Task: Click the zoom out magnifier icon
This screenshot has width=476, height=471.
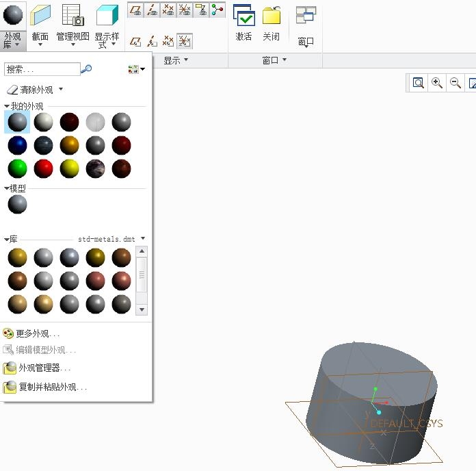Action: (x=455, y=84)
